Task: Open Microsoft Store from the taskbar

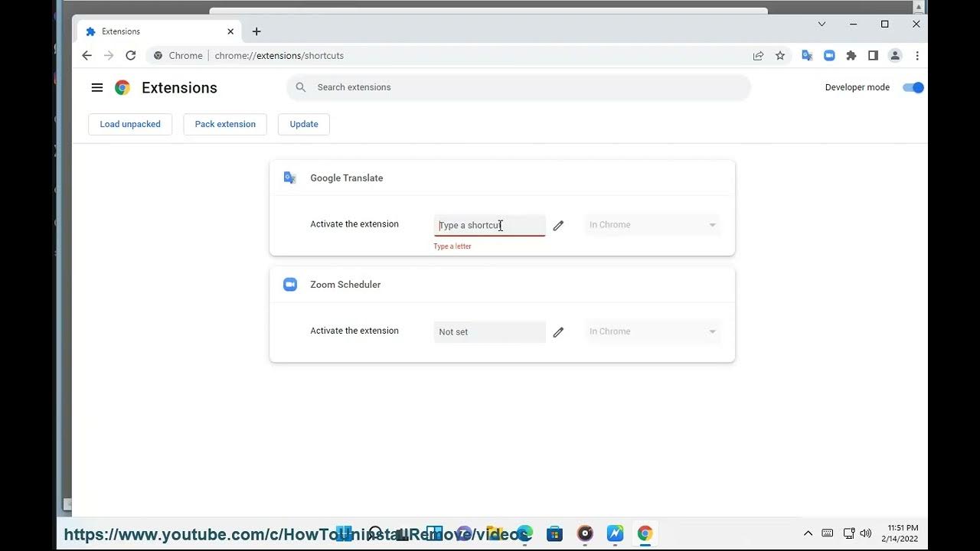Action: [555, 533]
